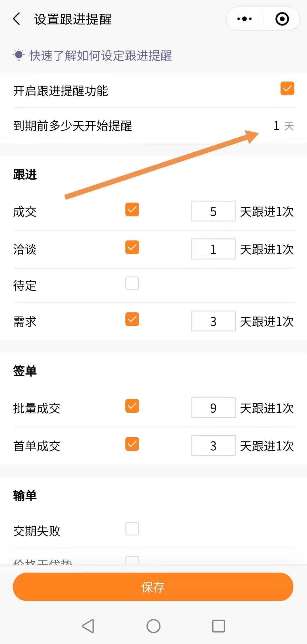The height and width of the screenshot is (644, 307).
Task: Open the days-before-expiry reminder picker
Action: click(x=283, y=126)
